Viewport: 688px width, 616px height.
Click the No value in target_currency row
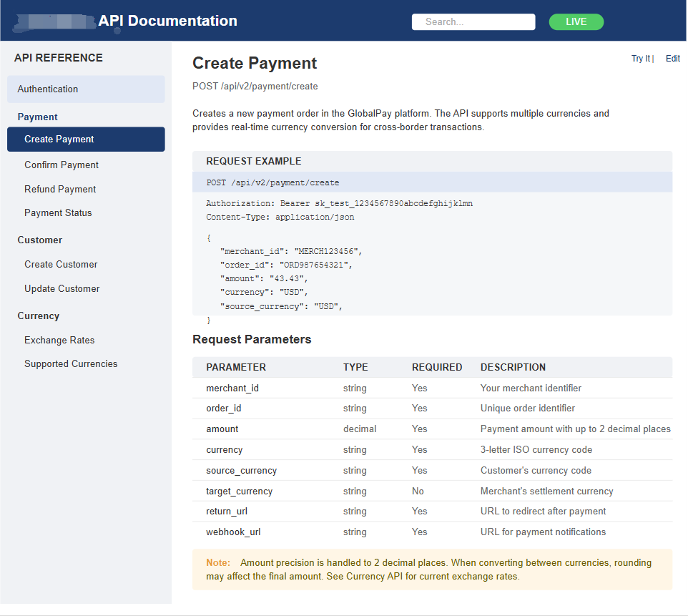click(x=418, y=491)
